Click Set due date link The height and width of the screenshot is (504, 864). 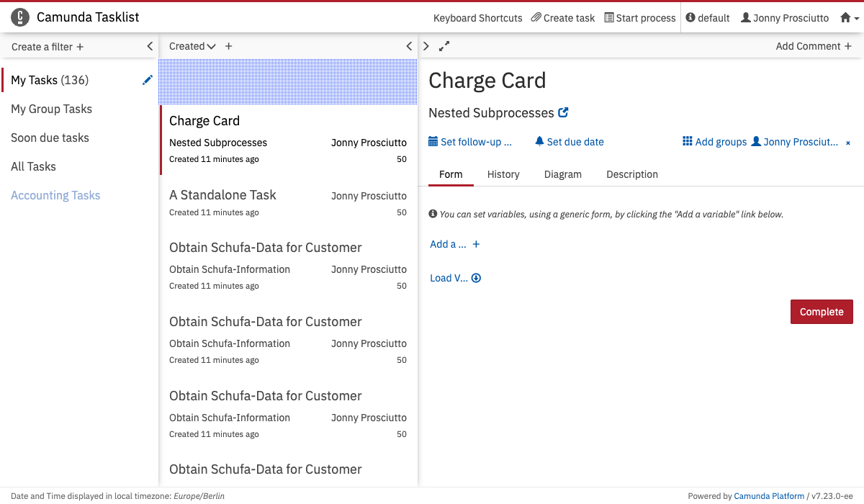569,142
